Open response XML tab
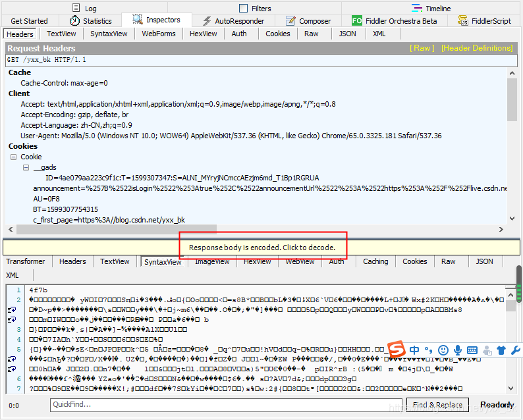 click(13, 275)
